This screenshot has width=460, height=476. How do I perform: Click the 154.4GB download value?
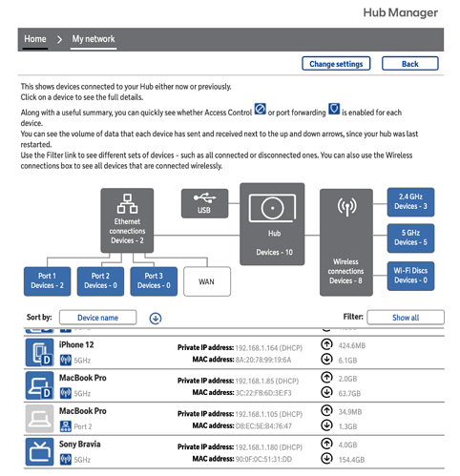pyautogui.click(x=351, y=460)
